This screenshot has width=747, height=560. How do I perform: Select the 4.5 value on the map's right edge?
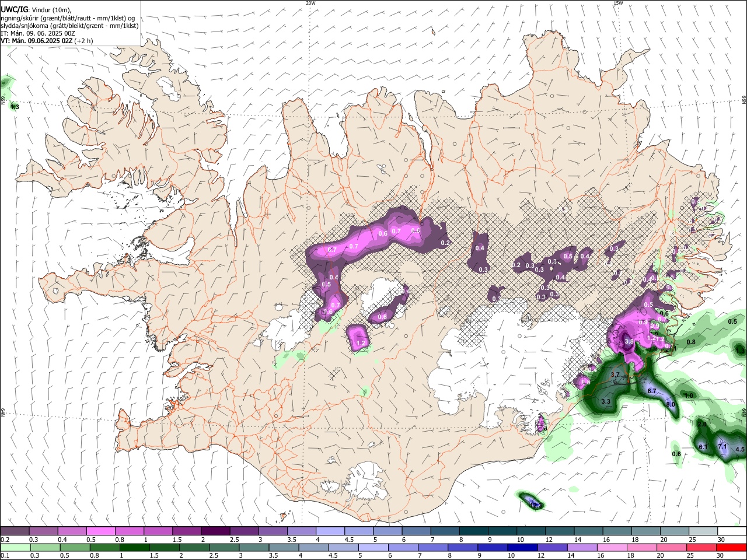tap(740, 449)
